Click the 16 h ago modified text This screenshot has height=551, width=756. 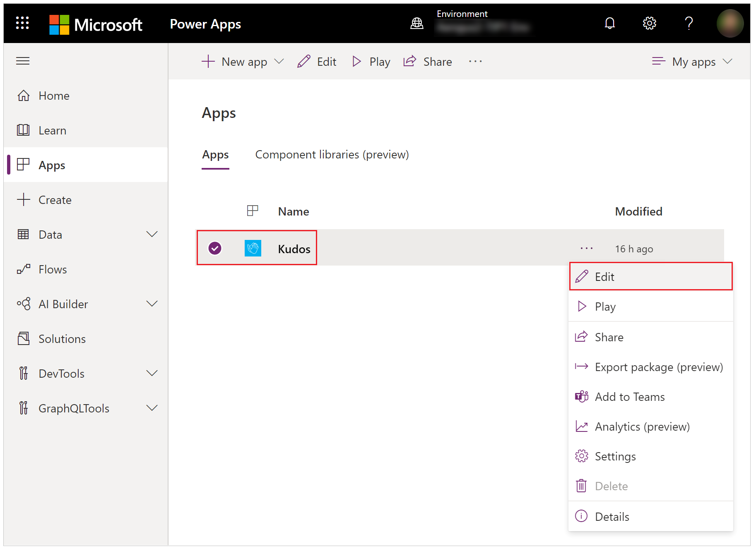click(x=634, y=249)
